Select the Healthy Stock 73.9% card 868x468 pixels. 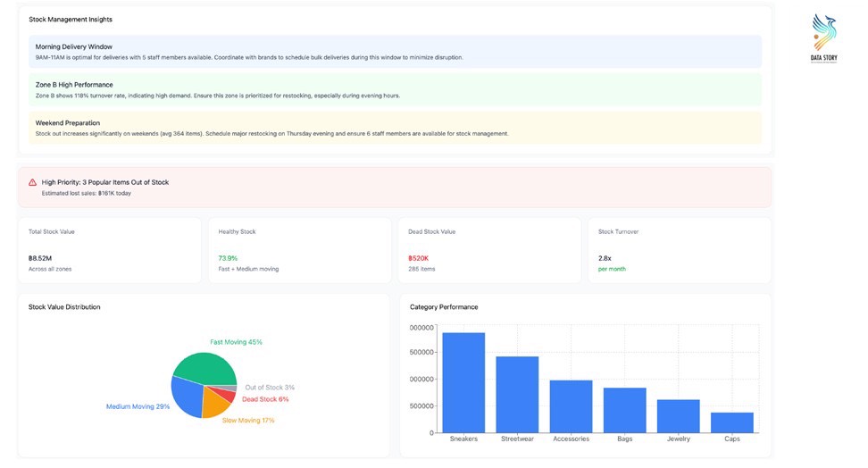299,250
